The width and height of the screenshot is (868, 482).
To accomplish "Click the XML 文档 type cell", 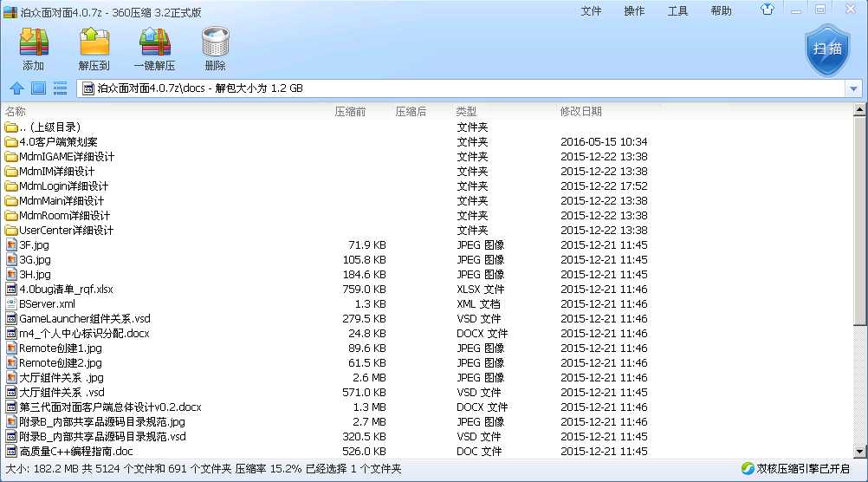I will click(x=478, y=304).
